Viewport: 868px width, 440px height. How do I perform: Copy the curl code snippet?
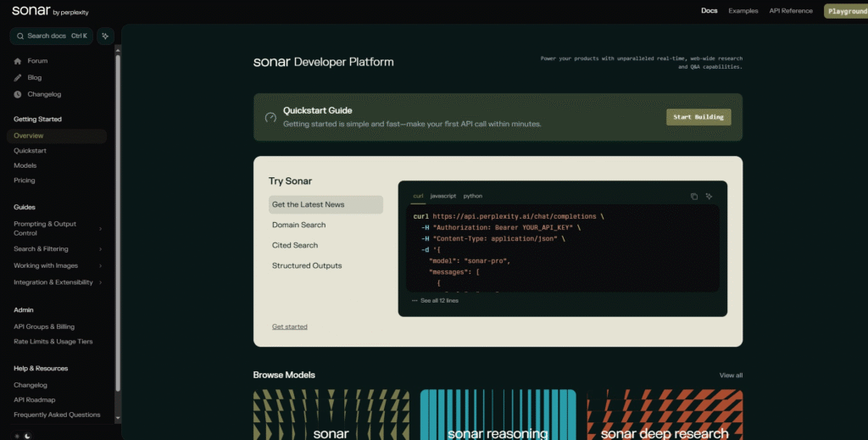pos(694,197)
